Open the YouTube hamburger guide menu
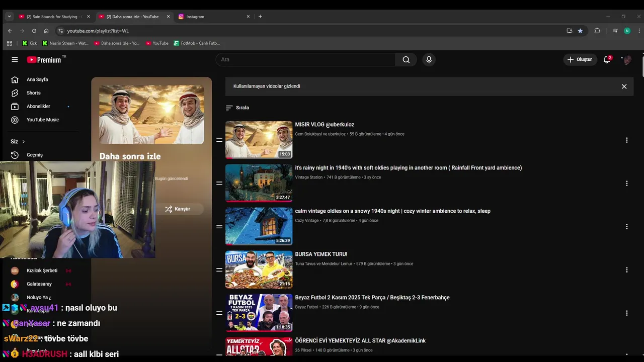The height and width of the screenshot is (362, 644). [15, 59]
